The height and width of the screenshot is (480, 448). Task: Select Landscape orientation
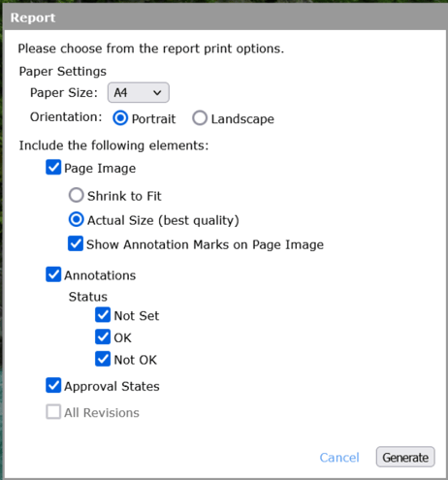point(200,118)
